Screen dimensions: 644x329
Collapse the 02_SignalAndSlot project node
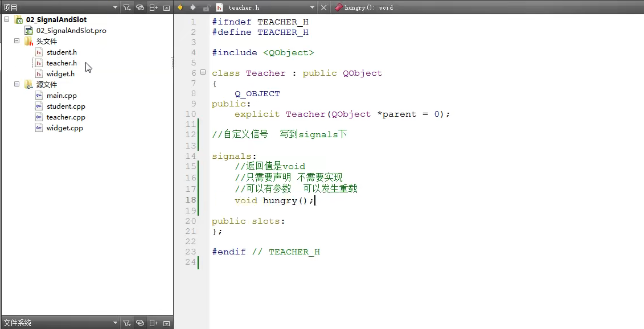tap(7, 19)
